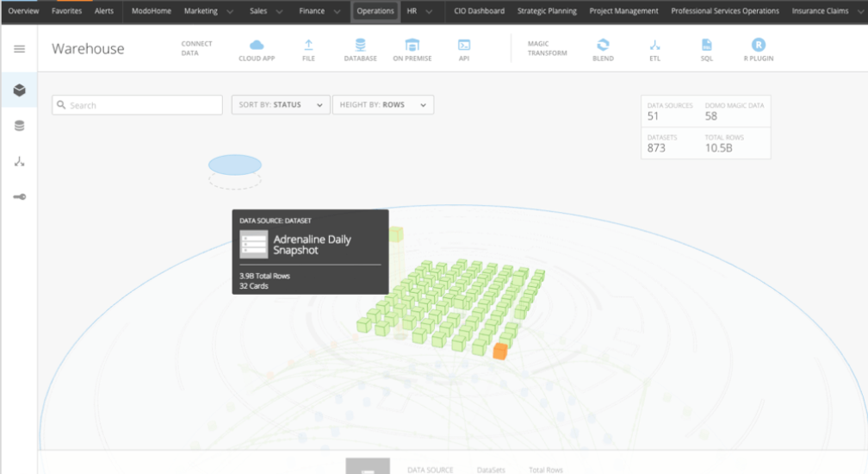Open the Strategic Planning page

coord(547,10)
